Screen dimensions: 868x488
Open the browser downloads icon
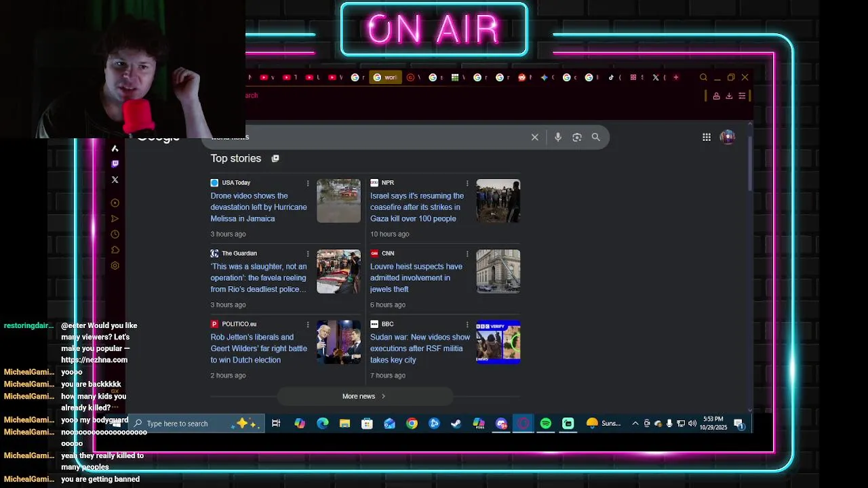click(x=729, y=96)
